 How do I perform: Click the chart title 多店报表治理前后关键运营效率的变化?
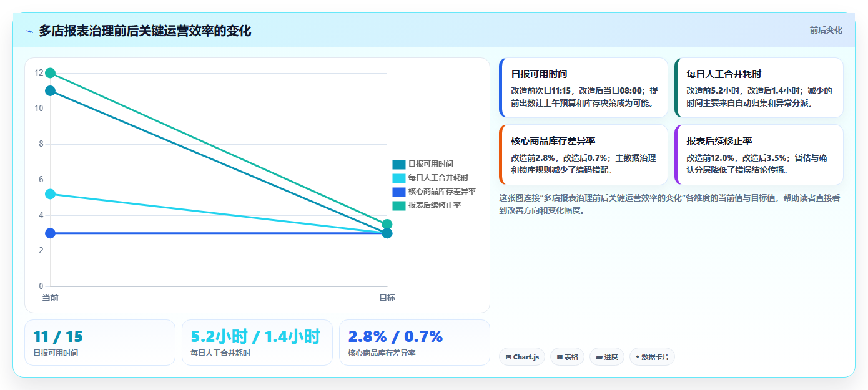coord(145,31)
